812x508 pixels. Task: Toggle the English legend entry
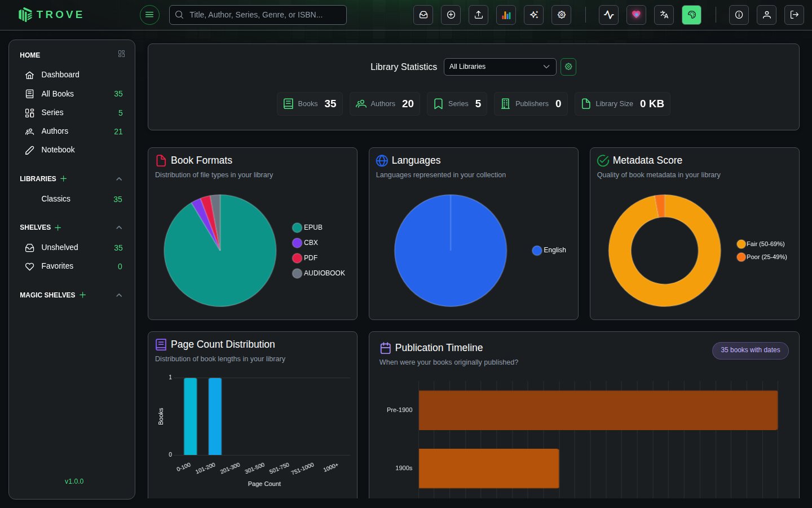(549, 250)
